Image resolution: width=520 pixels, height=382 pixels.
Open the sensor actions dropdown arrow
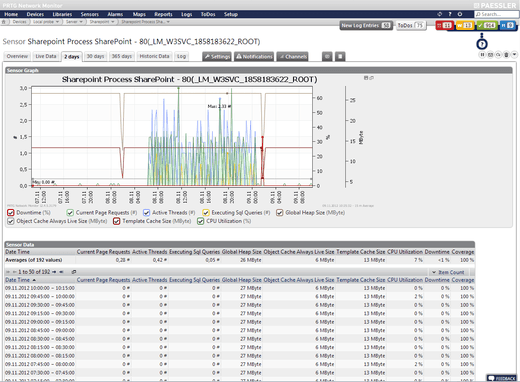pos(514,55)
